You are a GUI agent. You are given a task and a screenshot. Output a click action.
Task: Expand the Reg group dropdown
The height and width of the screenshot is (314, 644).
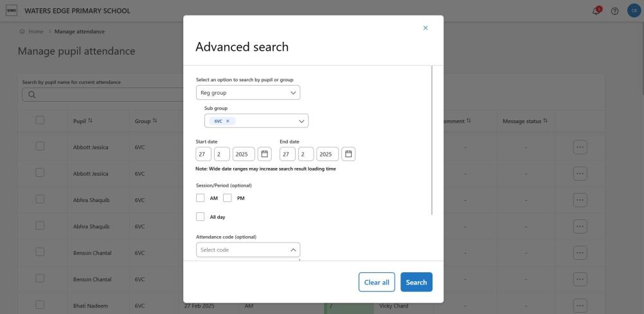(247, 93)
